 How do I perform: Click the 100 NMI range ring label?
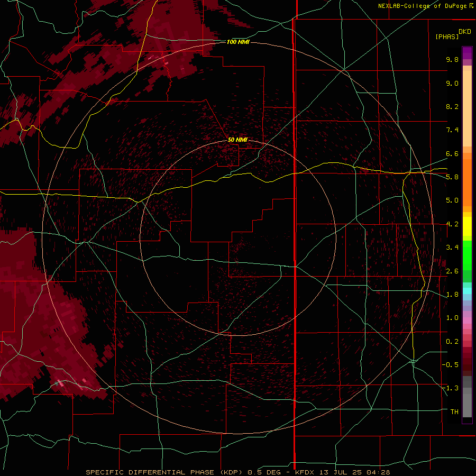click(238, 42)
